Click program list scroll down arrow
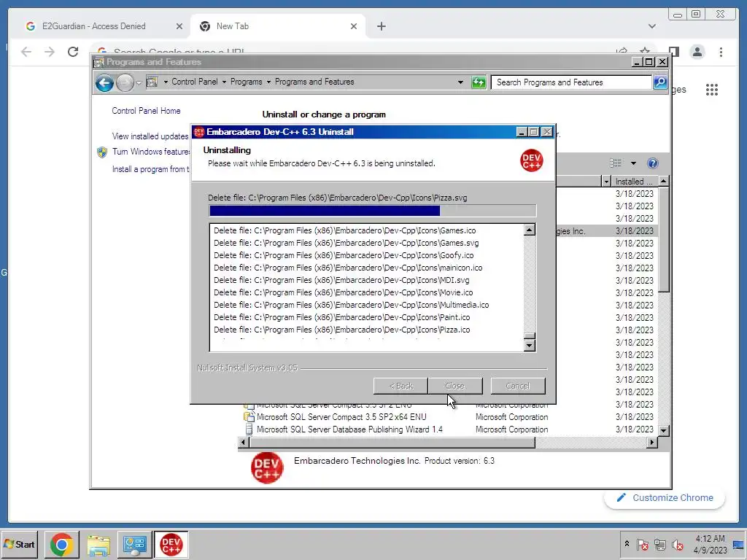Image resolution: width=747 pixels, height=560 pixels. click(663, 430)
